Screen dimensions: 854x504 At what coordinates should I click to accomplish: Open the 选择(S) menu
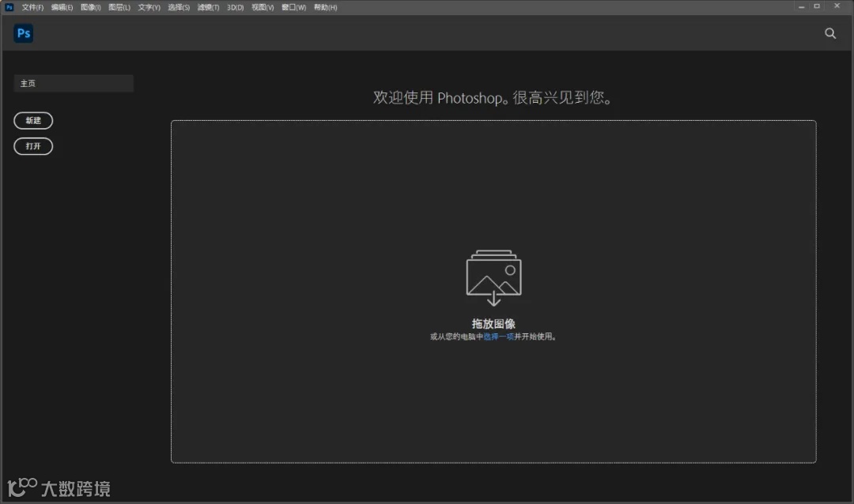pyautogui.click(x=179, y=8)
